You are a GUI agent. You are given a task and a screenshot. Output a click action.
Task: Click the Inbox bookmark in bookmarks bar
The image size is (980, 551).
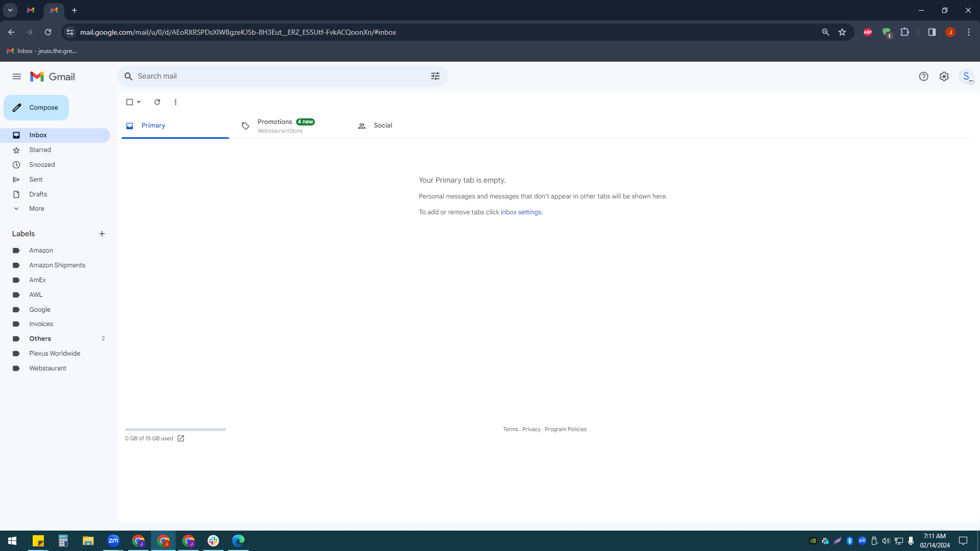pyautogui.click(x=42, y=51)
